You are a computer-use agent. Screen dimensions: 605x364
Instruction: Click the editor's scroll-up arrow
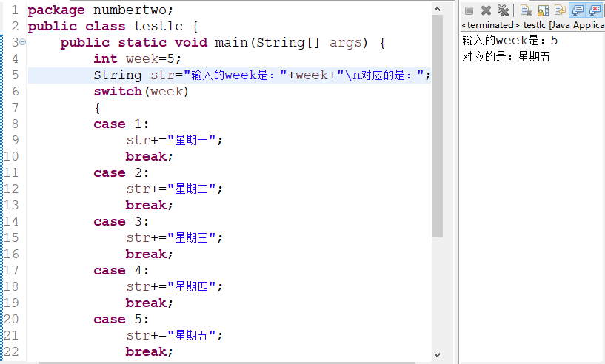click(x=437, y=9)
